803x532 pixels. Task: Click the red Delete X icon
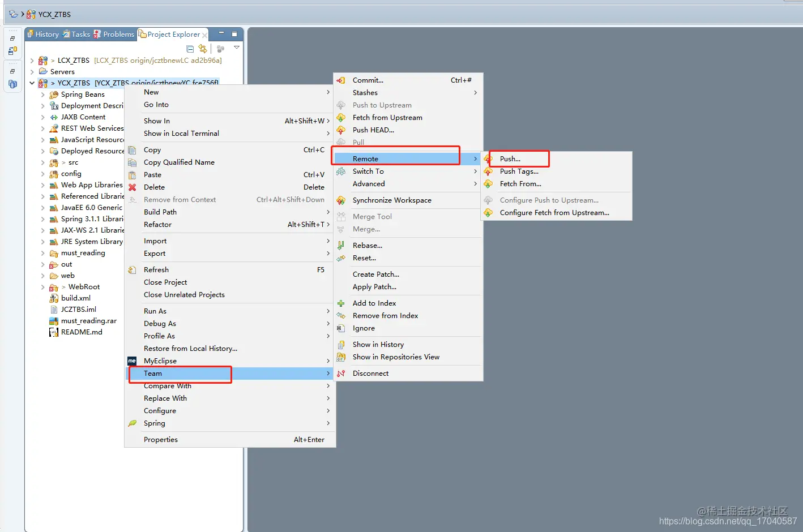tap(132, 187)
